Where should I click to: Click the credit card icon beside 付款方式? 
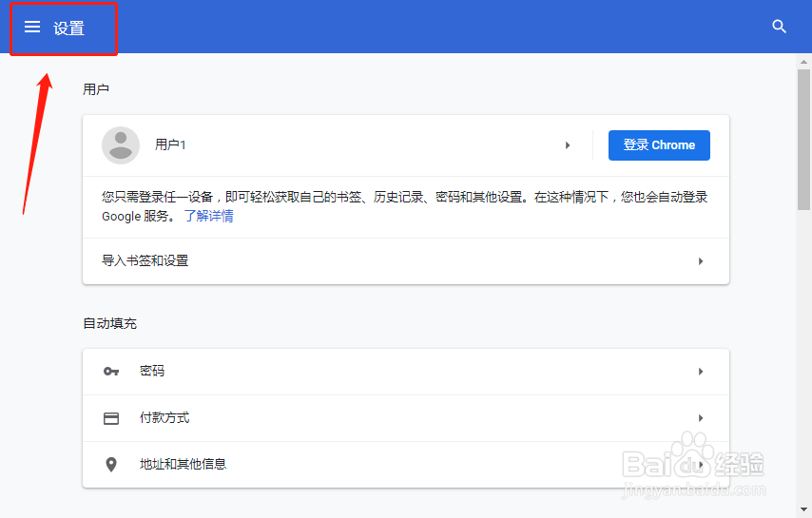(x=111, y=418)
